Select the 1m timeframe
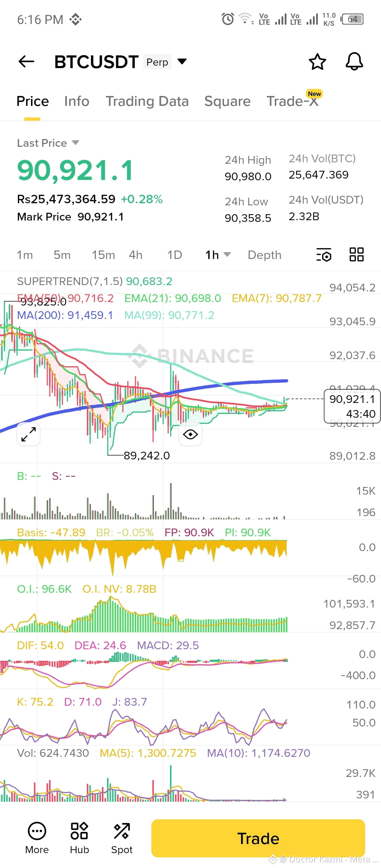Viewport: 381px width, 868px height. pos(25,255)
